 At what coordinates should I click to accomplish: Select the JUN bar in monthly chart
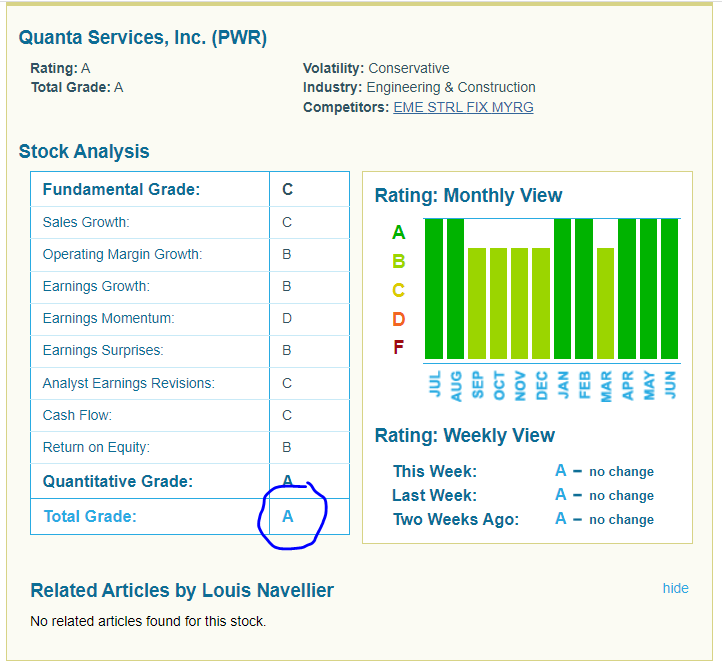coord(669,288)
